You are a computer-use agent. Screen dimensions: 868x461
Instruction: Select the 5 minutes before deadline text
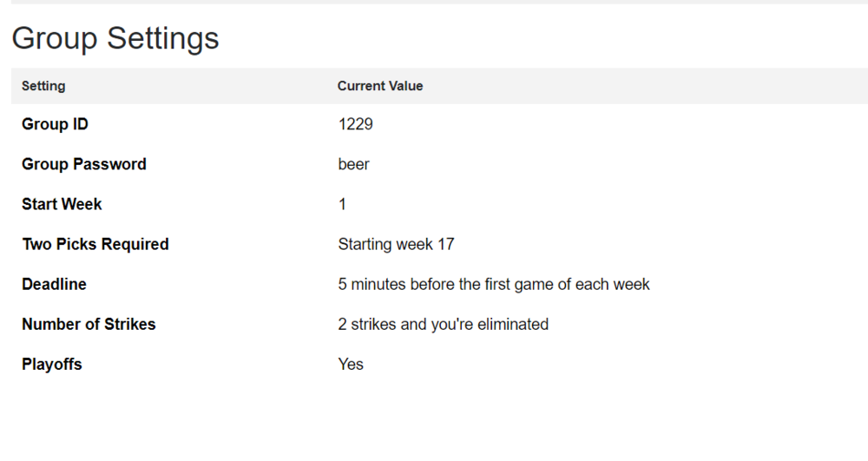click(494, 284)
